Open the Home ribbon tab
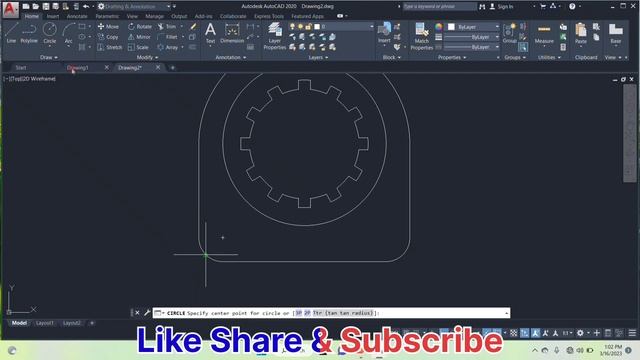Viewport: 640px width, 360px height. pos(31,16)
